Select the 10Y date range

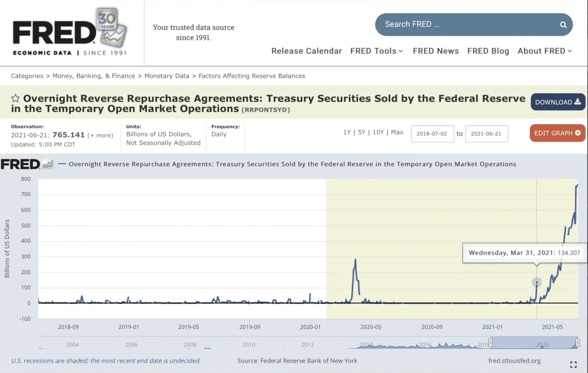(x=378, y=132)
